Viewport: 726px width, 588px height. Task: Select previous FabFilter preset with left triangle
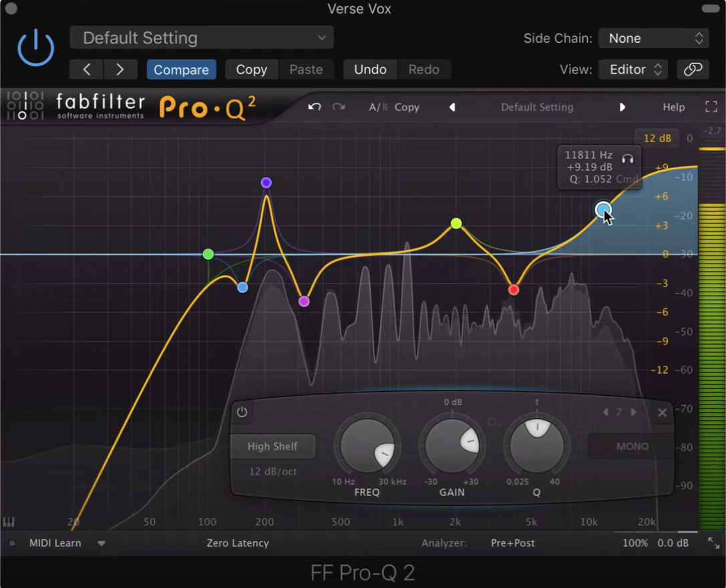coord(452,107)
